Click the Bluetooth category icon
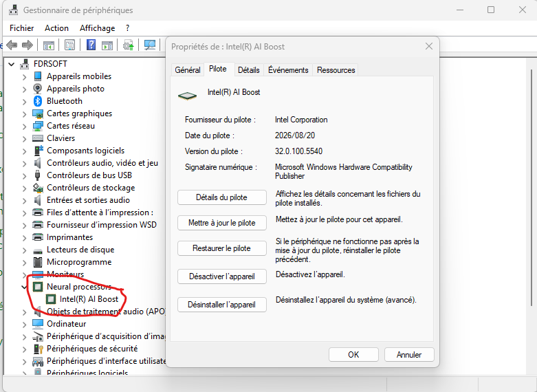This screenshot has height=392, width=537. pyautogui.click(x=38, y=101)
